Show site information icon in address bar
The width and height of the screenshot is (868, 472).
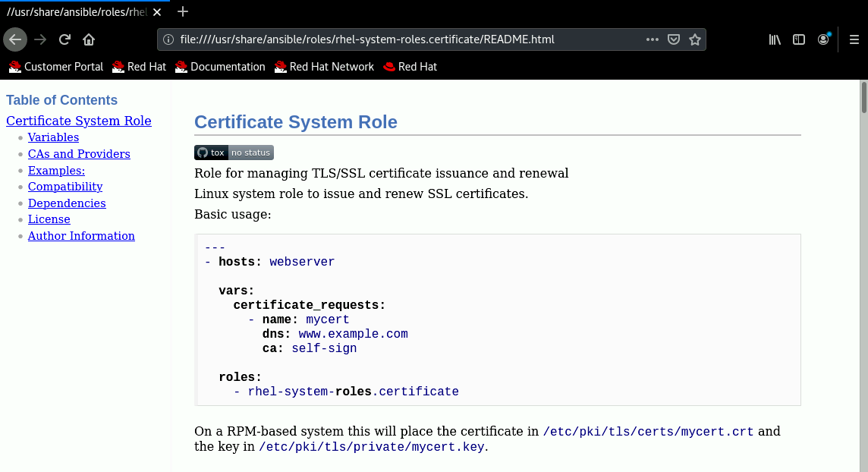click(x=168, y=39)
